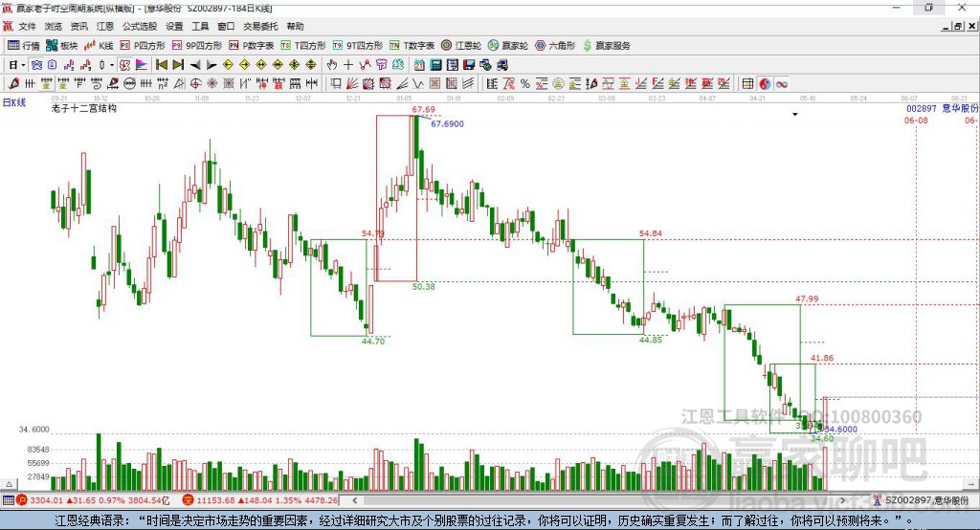Open the P四方形 tool
This screenshot has width=980, height=530.
coord(143,45)
